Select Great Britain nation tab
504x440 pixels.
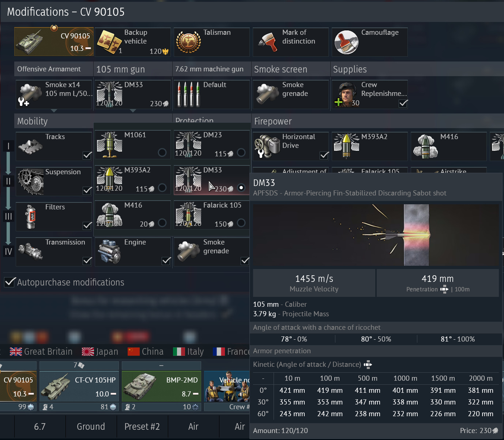pyautogui.click(x=41, y=352)
